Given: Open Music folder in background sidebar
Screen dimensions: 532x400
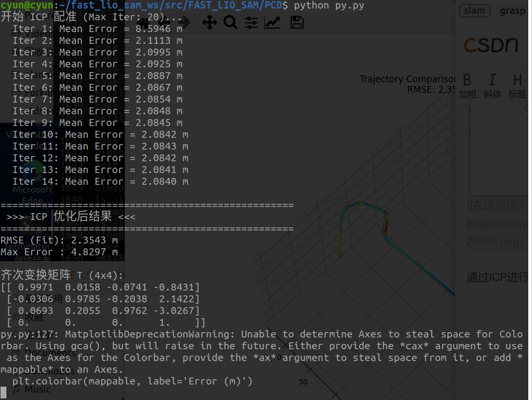Looking at the screenshot, I should 32,389.
